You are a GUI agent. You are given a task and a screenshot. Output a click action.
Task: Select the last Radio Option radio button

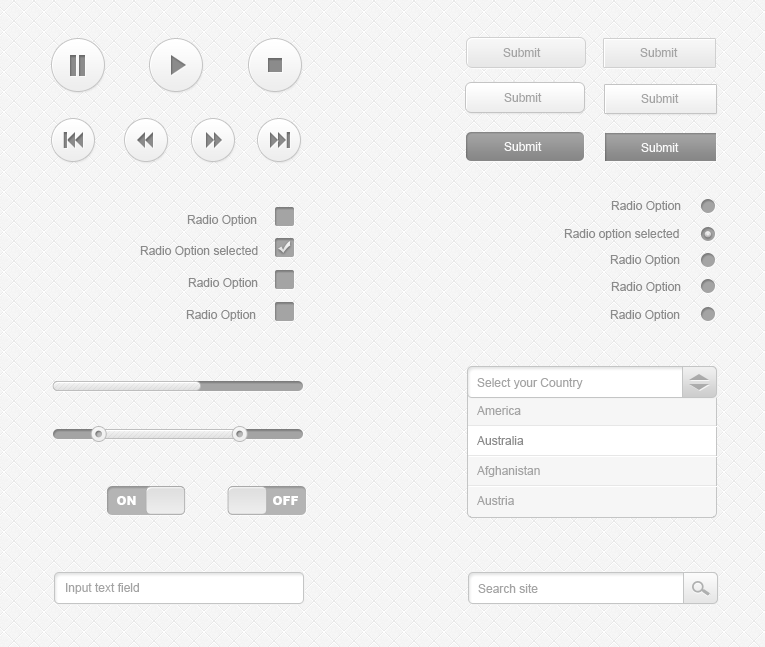(708, 314)
